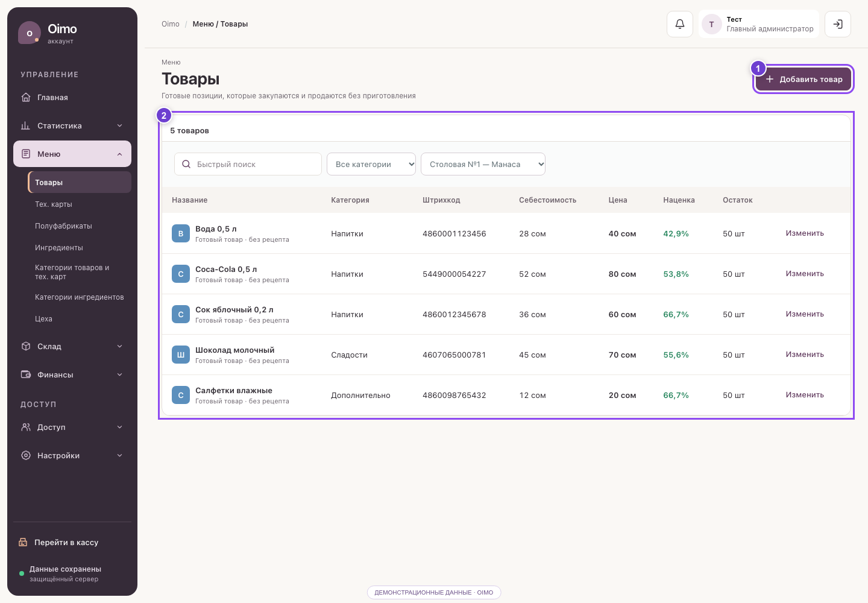The width and height of the screenshot is (868, 603).
Task: Click the Добавить товар button
Action: coord(804,79)
